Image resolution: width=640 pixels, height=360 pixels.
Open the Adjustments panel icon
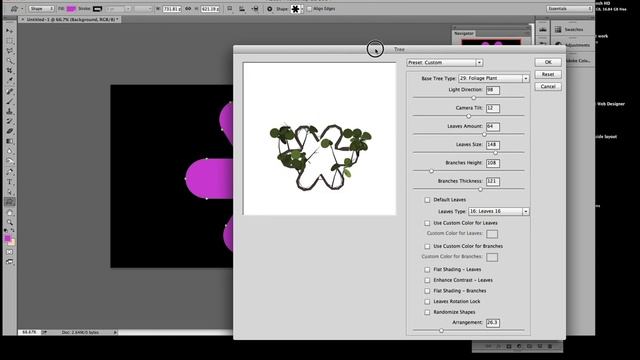click(x=558, y=45)
